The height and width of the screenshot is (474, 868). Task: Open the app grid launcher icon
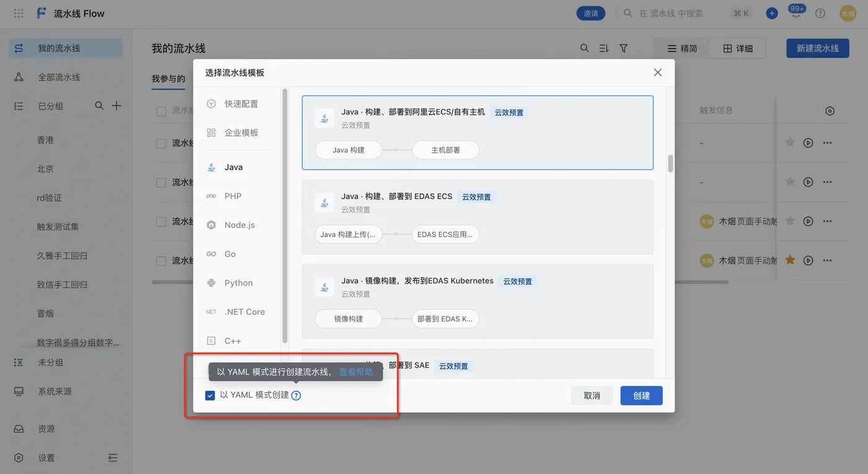[x=19, y=13]
